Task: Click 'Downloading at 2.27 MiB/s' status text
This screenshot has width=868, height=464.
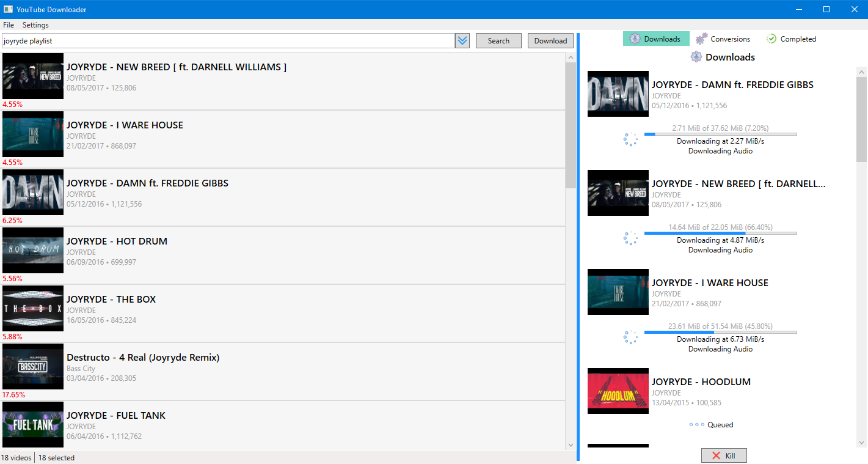Action: tap(720, 141)
